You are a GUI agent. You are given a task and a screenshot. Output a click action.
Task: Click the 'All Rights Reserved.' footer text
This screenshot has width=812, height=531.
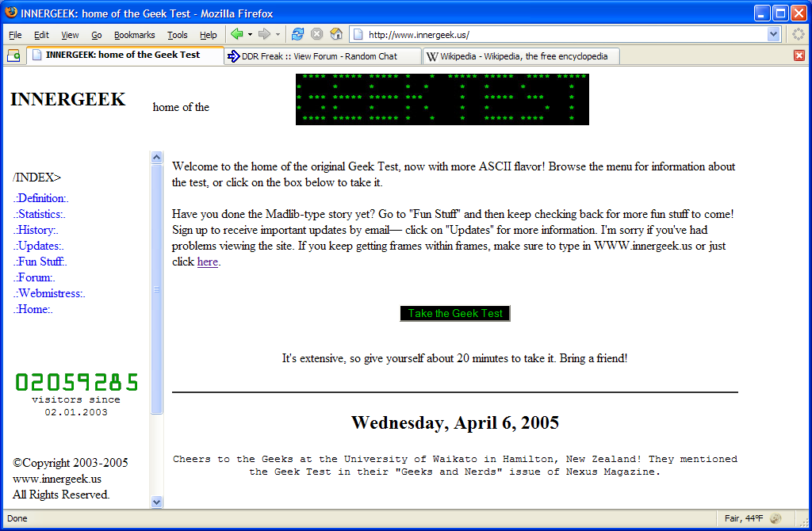coord(61,495)
